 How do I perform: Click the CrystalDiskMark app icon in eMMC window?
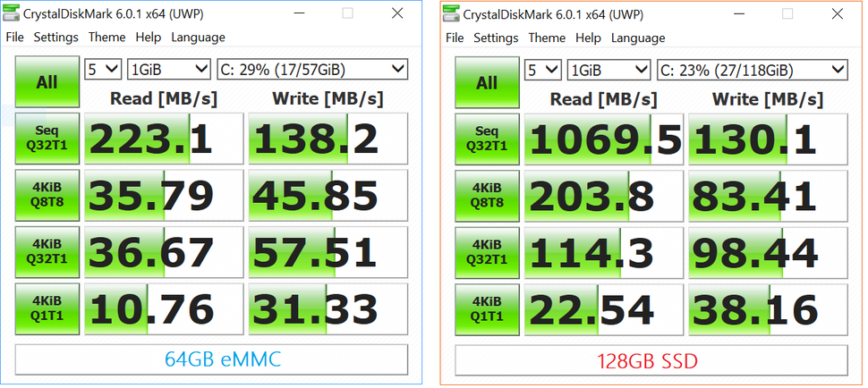coord(12,14)
